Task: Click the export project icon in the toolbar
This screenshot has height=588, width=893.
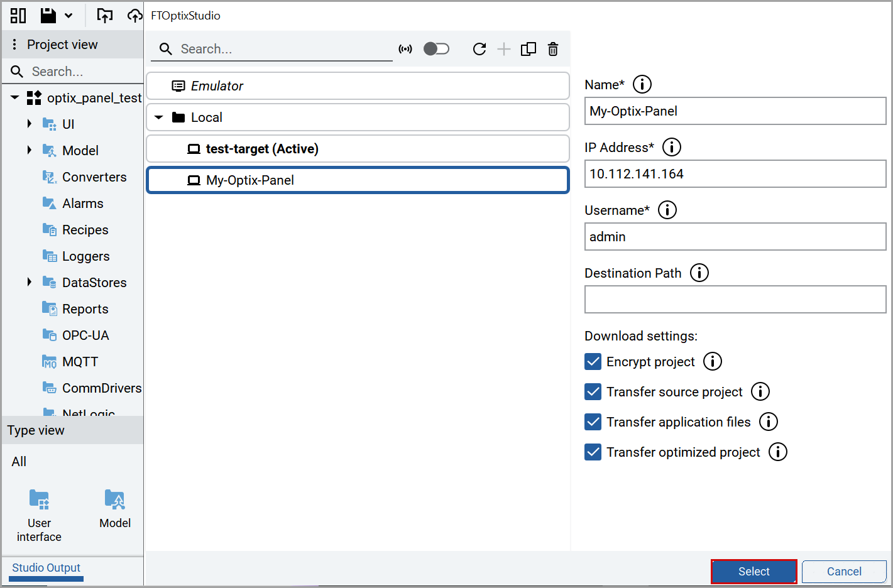Action: point(105,16)
